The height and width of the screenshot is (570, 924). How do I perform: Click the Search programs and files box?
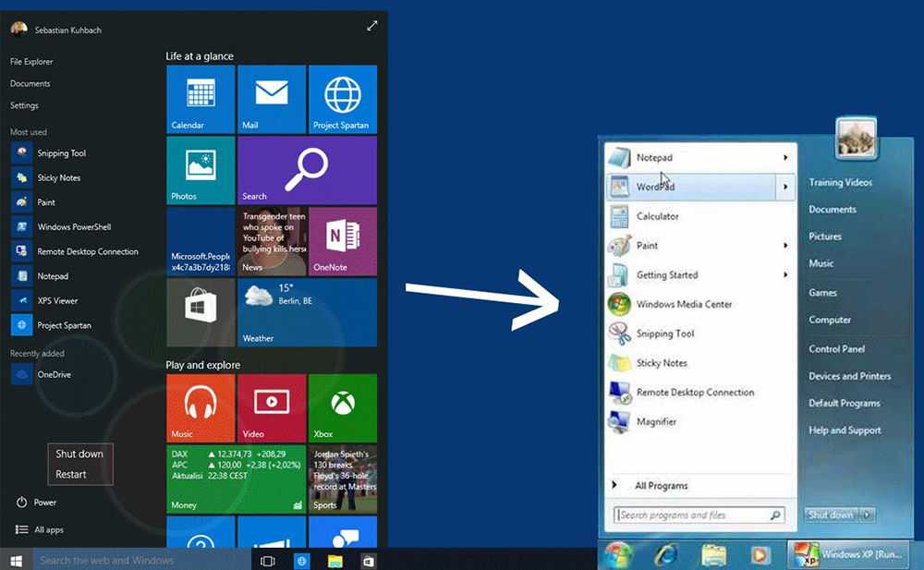693,515
